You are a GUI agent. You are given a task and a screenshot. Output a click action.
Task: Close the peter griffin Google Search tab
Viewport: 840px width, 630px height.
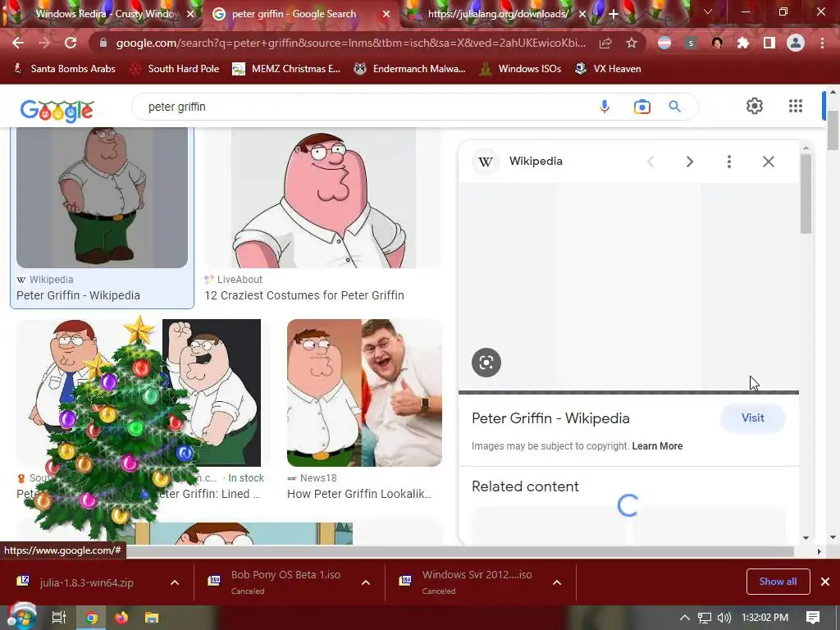tap(386, 15)
